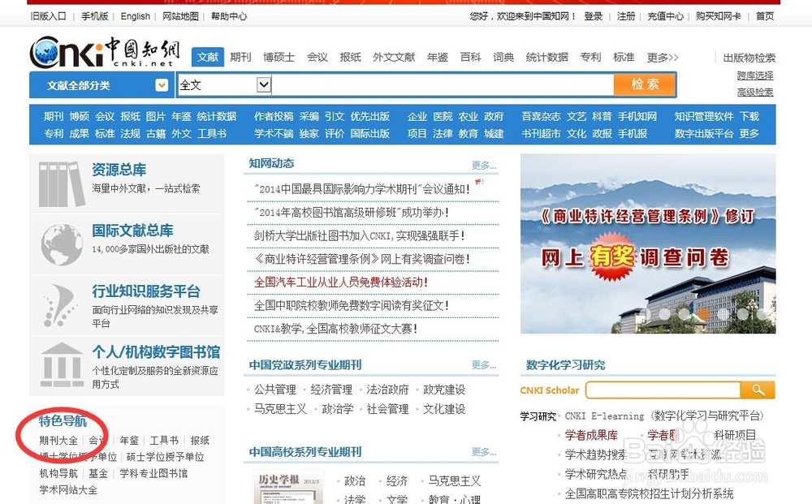Open 全国汽车工业从业人员免费体验活动 news
This screenshot has width=812, height=504.
tap(341, 282)
